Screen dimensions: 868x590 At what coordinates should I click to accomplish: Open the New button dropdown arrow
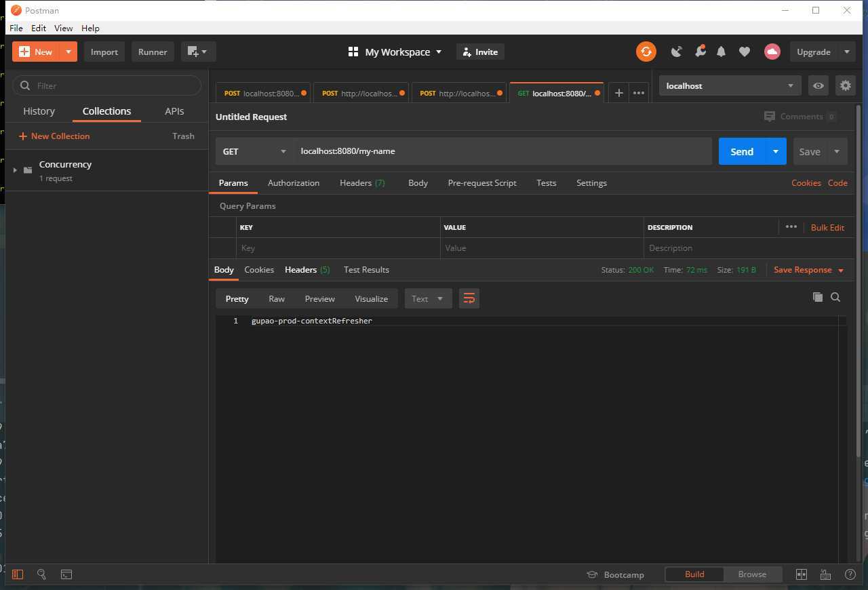pyautogui.click(x=68, y=52)
